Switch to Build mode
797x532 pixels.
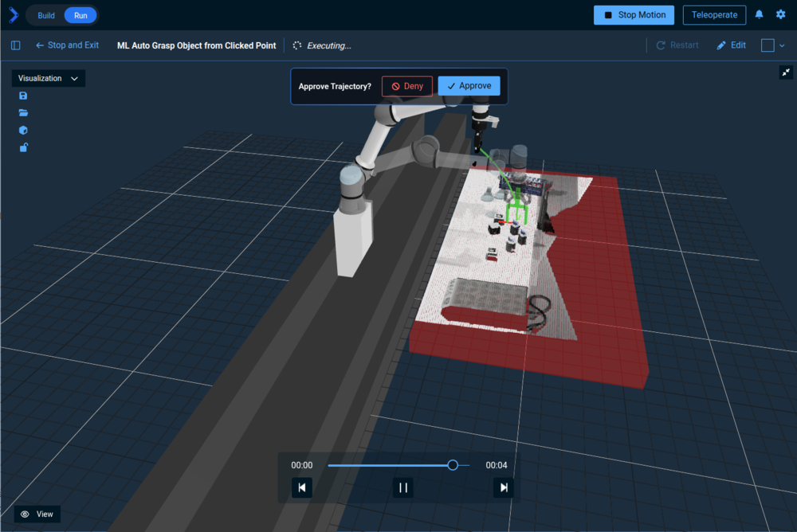46,15
